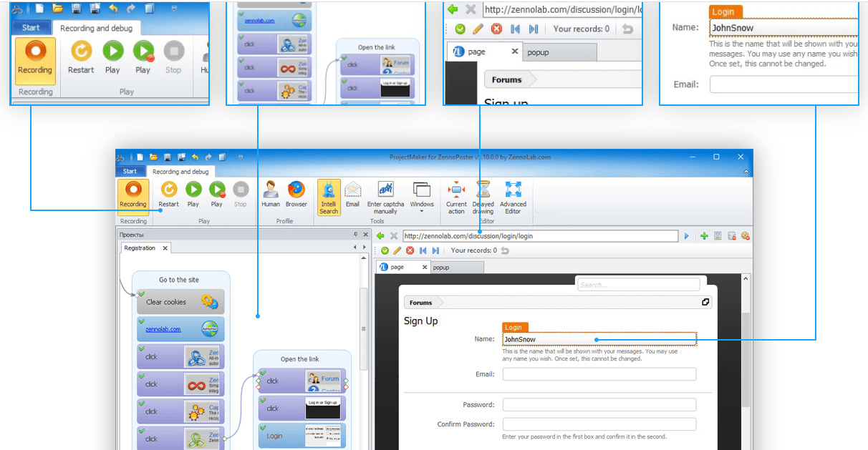Image resolution: width=868 pixels, height=450 pixels.
Task: Click browser page scrollbar up arrow
Action: pyautogui.click(x=747, y=279)
